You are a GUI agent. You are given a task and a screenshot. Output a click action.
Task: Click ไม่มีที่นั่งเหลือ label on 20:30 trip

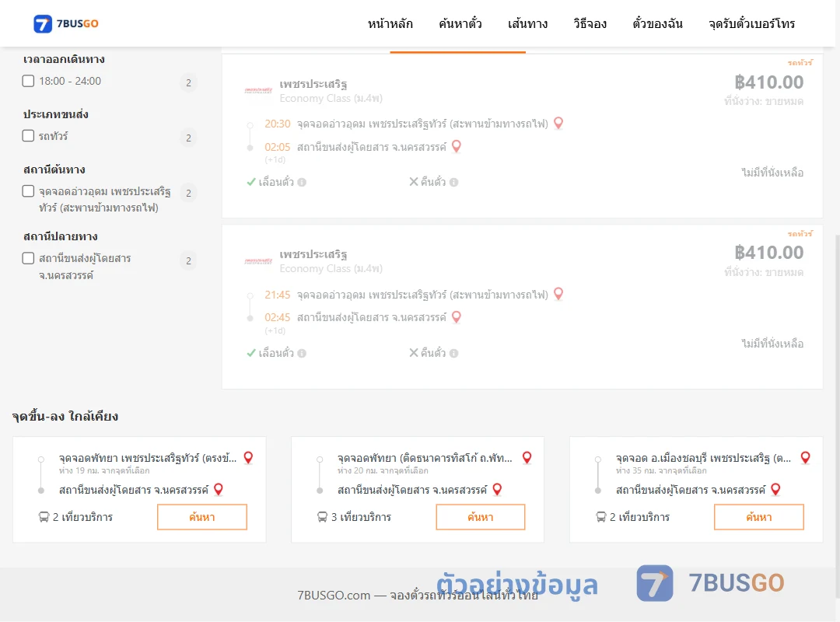pyautogui.click(x=772, y=173)
